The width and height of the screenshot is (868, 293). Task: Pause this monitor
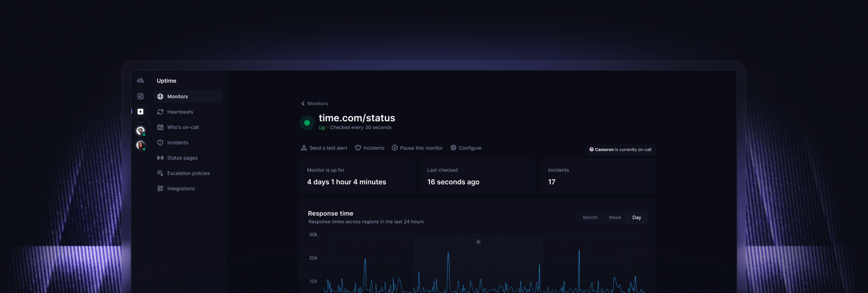[417, 148]
